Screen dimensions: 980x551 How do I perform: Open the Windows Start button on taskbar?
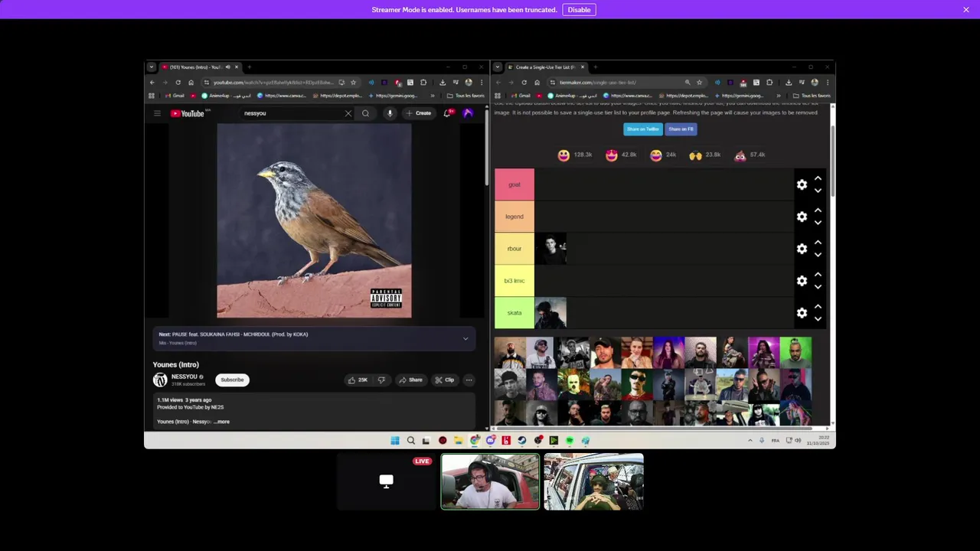tap(394, 441)
